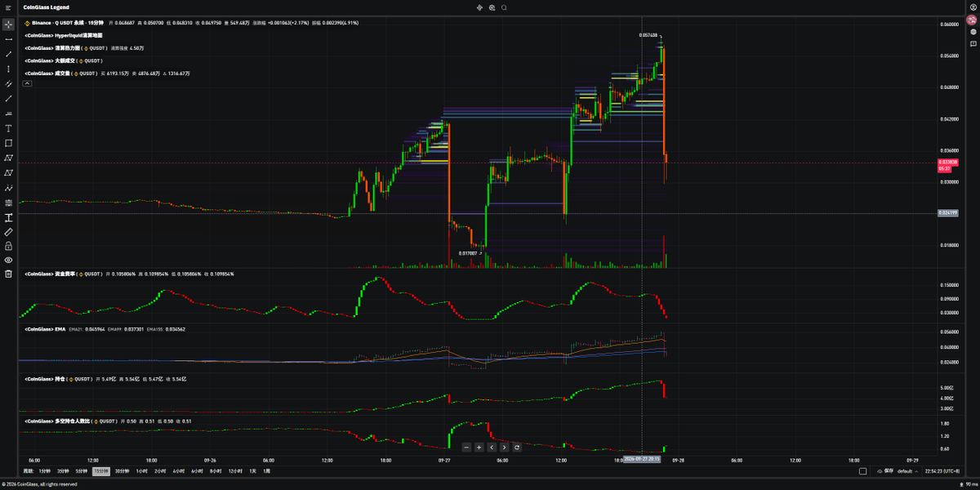Click the CoinGlass Legend title

tap(46, 7)
